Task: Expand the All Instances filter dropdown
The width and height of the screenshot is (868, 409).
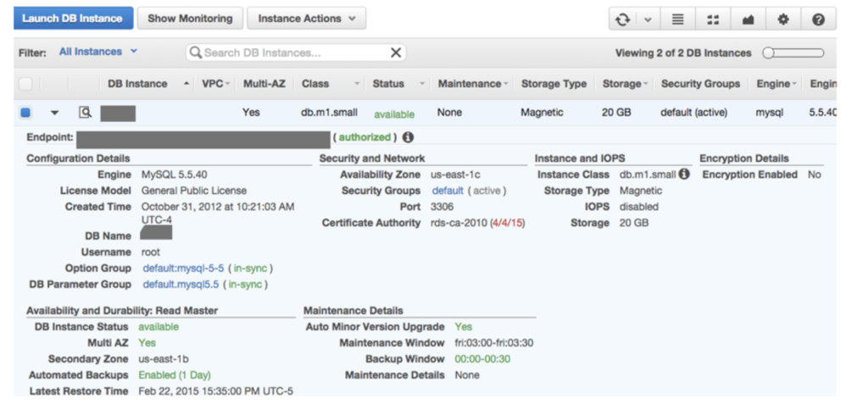Action: tap(97, 52)
